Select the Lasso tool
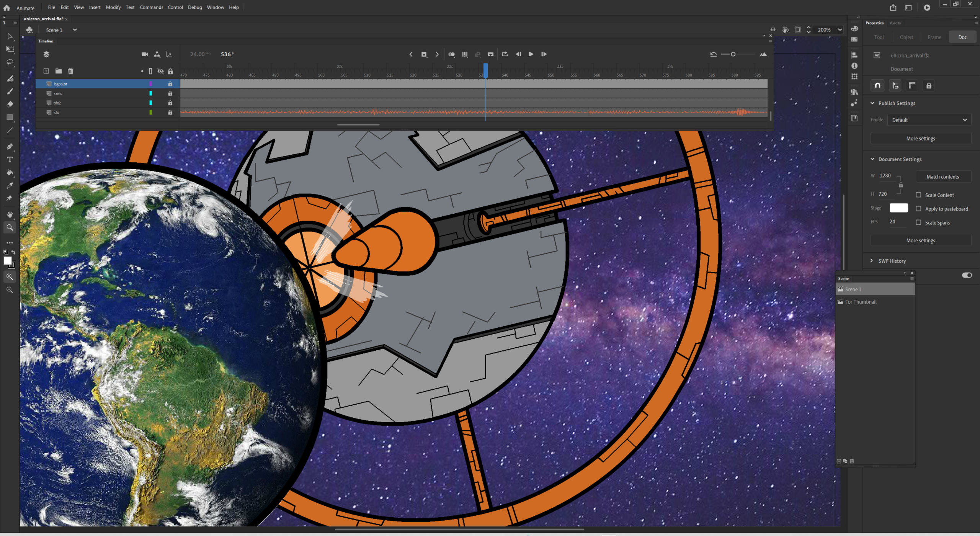980x536 pixels. tap(10, 62)
